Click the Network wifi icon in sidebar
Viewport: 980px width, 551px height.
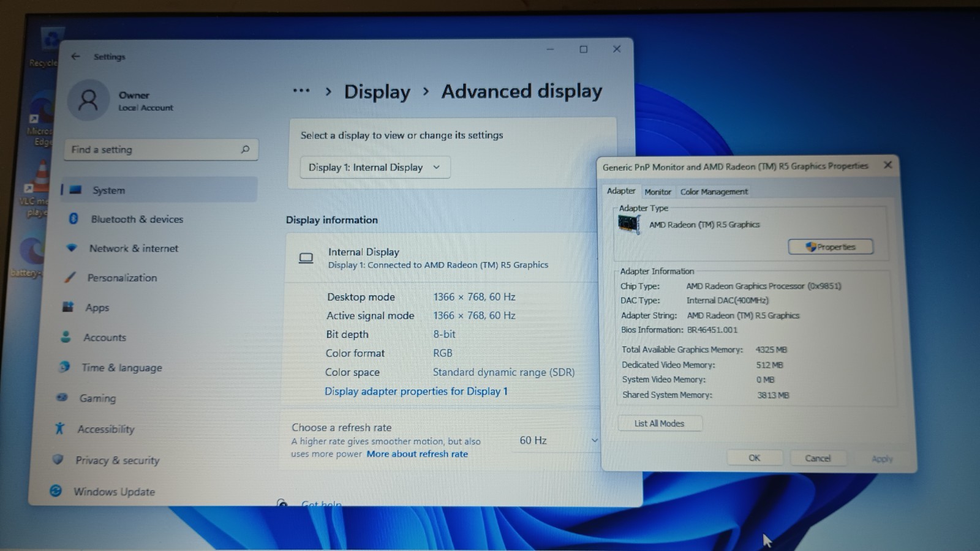pos(71,248)
